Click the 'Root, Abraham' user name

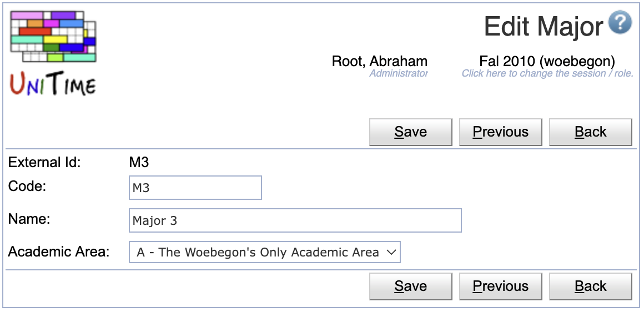[380, 62]
